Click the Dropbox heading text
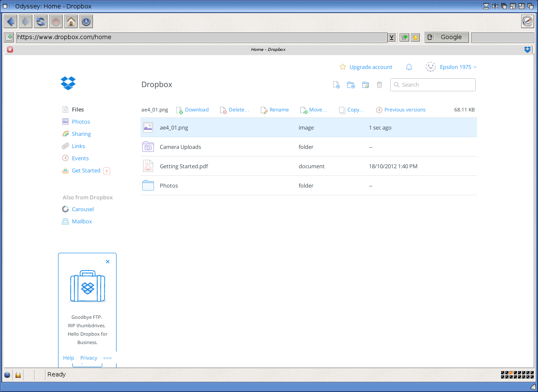 157,85
